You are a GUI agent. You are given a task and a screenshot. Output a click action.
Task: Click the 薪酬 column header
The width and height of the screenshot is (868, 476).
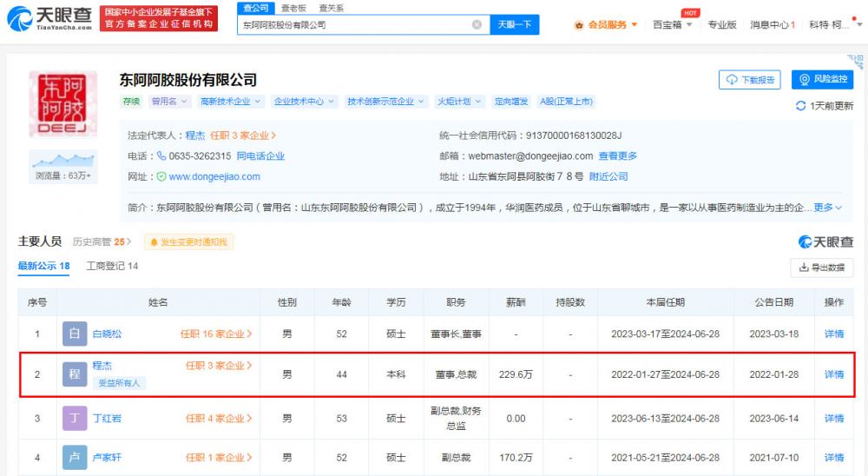pyautogui.click(x=516, y=302)
